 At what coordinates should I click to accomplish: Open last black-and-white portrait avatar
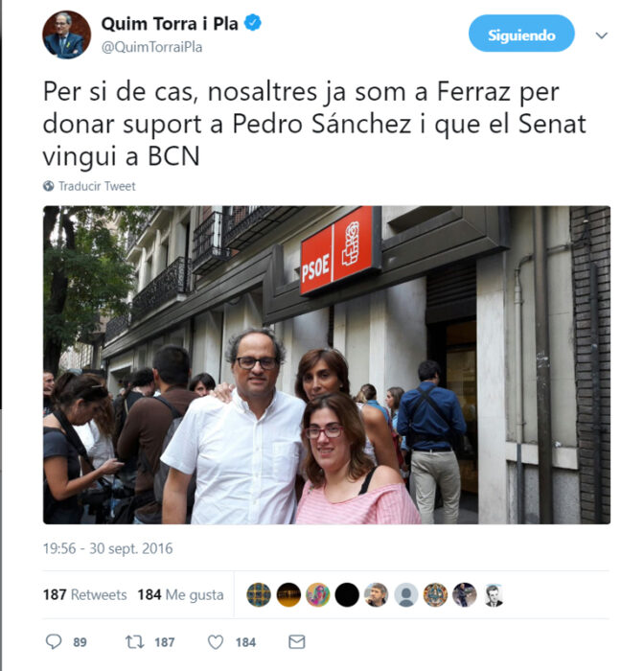pos(494,595)
